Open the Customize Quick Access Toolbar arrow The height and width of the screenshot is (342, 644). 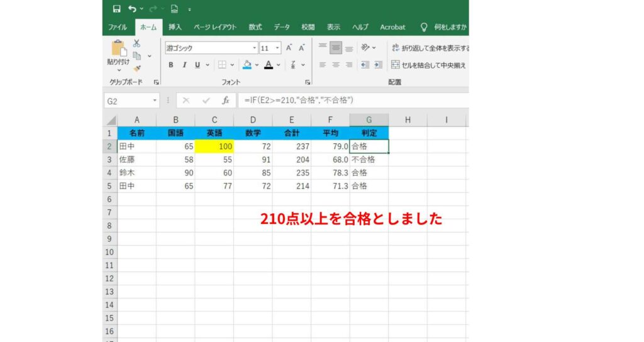189,9
